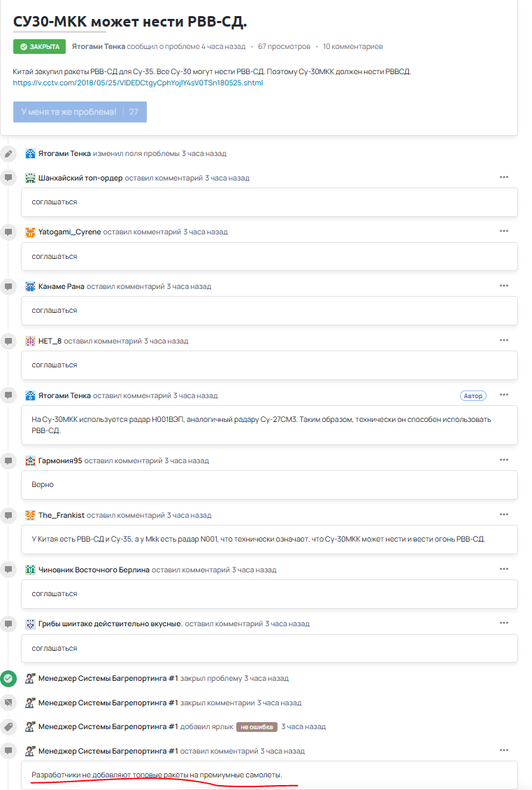Viewport: 532px width, 790px height.
Task: Click the pencil edit-history icon
Action: tap(8, 153)
